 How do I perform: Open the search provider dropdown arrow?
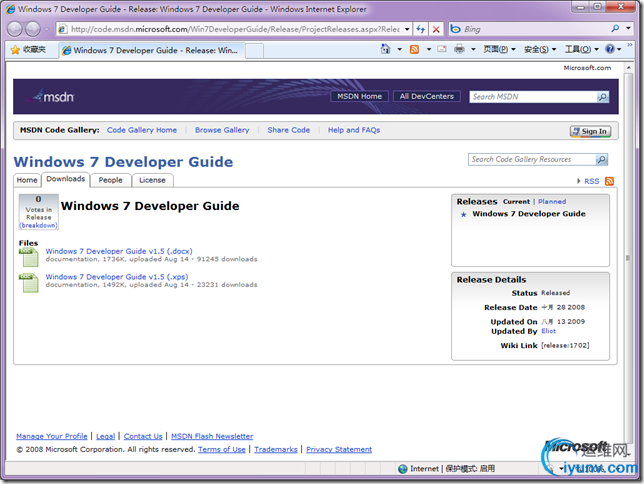(x=628, y=28)
